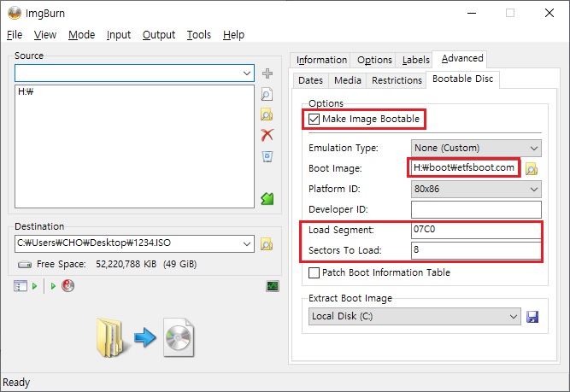570x392 pixels.
Task: Open the Emulation Type dropdown
Action: click(x=476, y=149)
